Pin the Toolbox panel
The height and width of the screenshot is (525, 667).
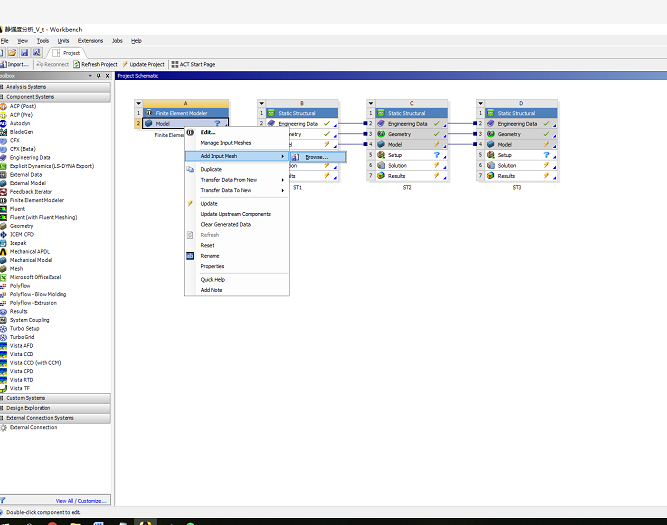point(99,76)
